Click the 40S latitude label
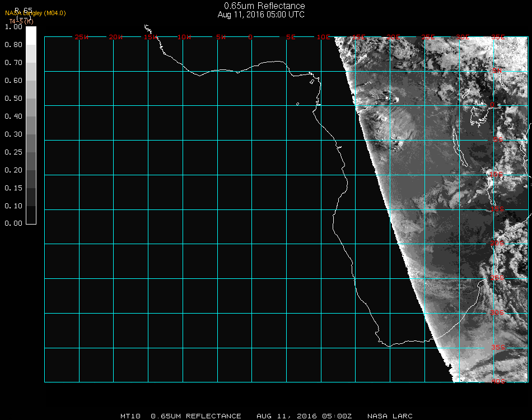The height and width of the screenshot is (420, 532). tap(498, 381)
